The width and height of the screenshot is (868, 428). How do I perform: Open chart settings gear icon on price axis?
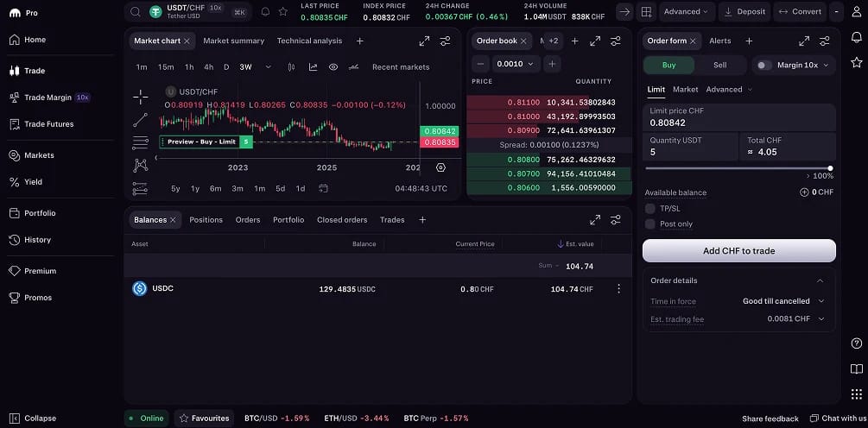(x=440, y=167)
